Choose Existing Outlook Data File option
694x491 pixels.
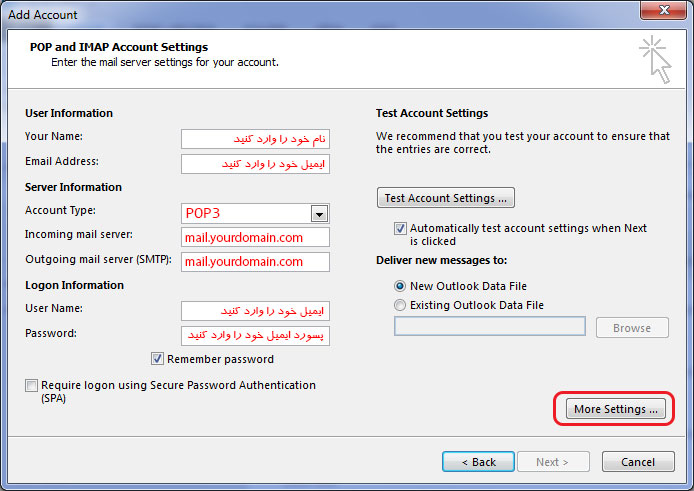pos(400,305)
